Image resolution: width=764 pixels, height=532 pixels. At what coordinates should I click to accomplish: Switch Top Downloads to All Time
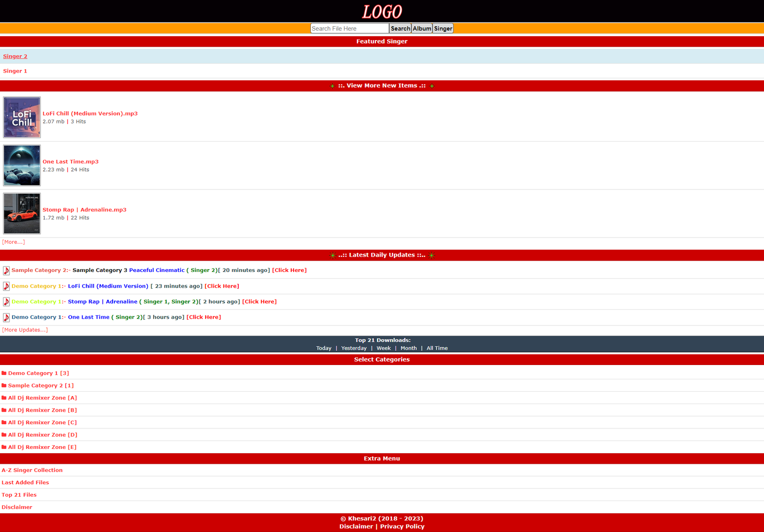[437, 348]
